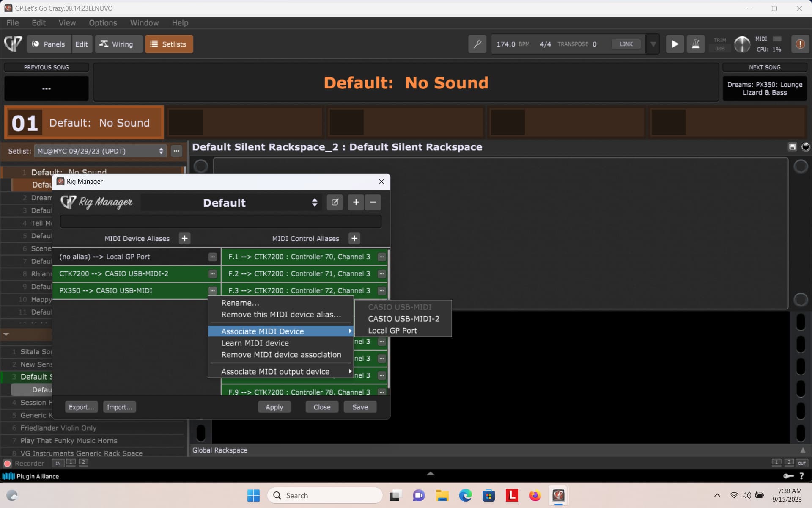The width and height of the screenshot is (812, 508).
Task: Expand the bottom panel up arrow
Action: 431,474
